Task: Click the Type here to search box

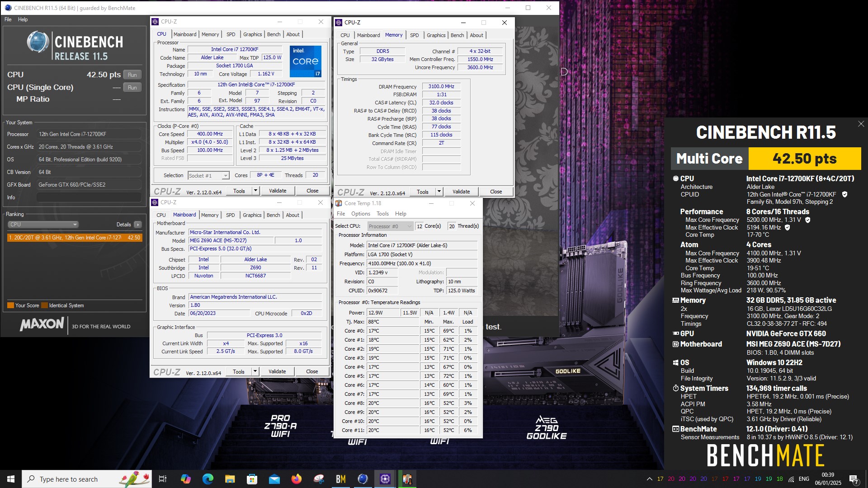Action: click(x=87, y=479)
